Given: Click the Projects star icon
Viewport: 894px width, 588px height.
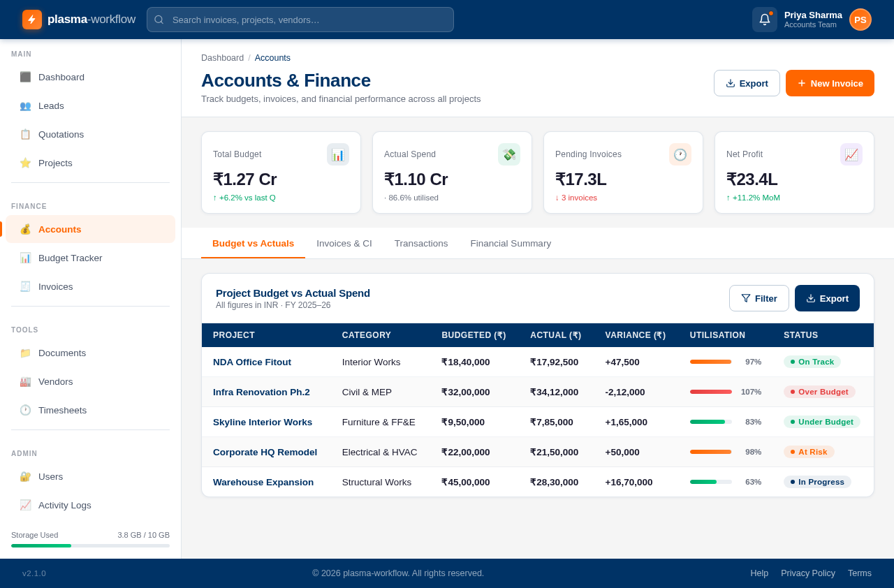Looking at the screenshot, I should (x=25, y=163).
